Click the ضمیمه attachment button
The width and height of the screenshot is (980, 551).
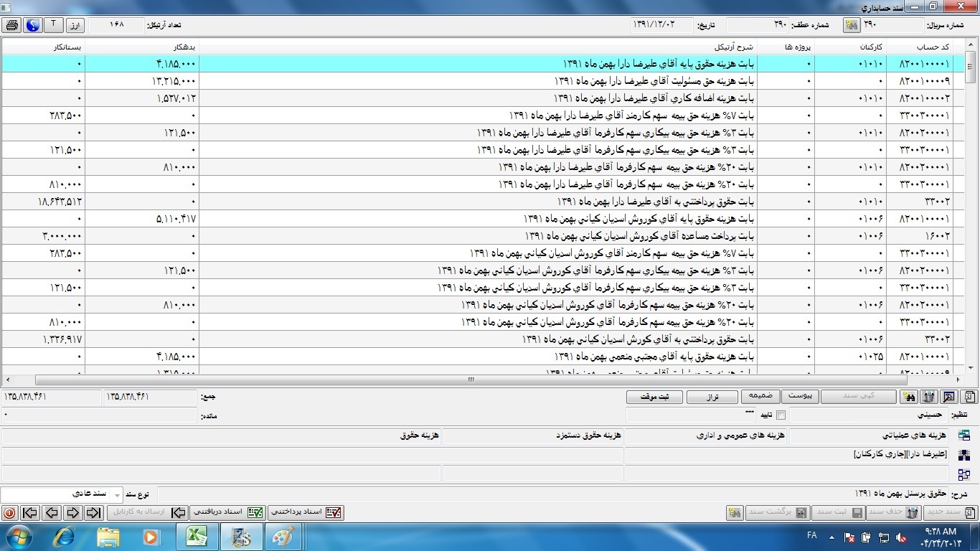coord(760,397)
